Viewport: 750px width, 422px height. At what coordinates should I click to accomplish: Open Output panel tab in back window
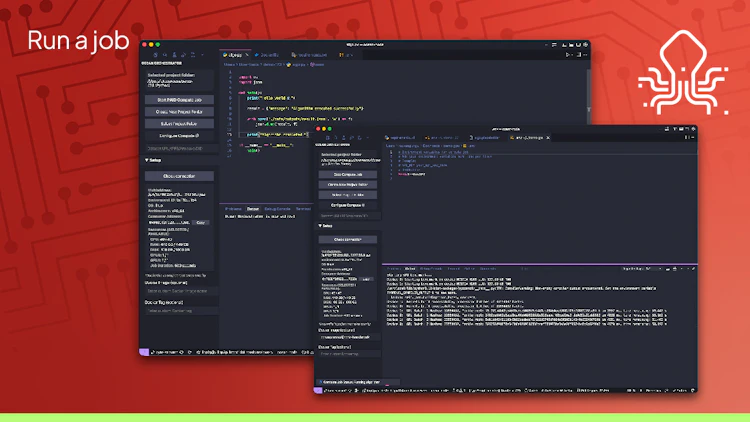click(253, 209)
